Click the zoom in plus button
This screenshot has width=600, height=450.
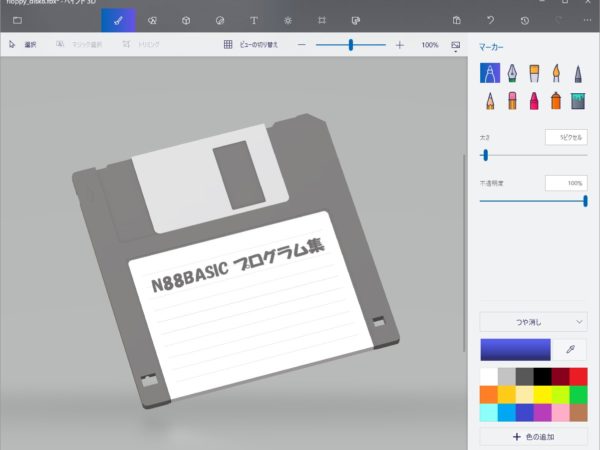[399, 45]
